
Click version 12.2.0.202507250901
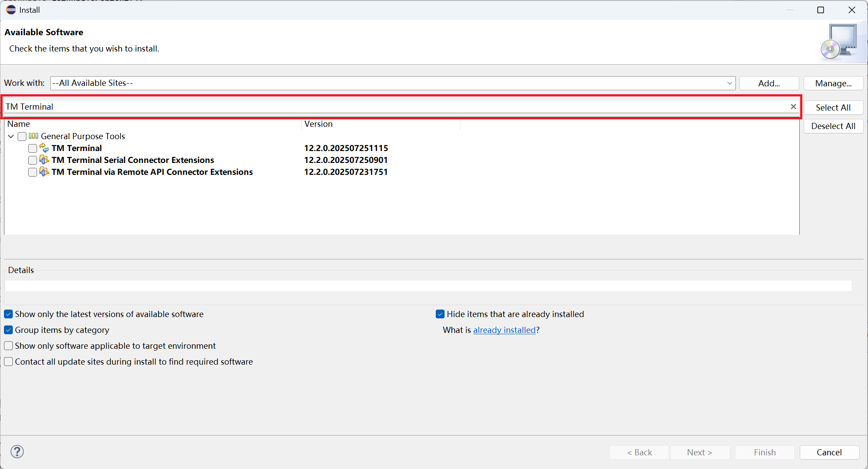click(346, 160)
